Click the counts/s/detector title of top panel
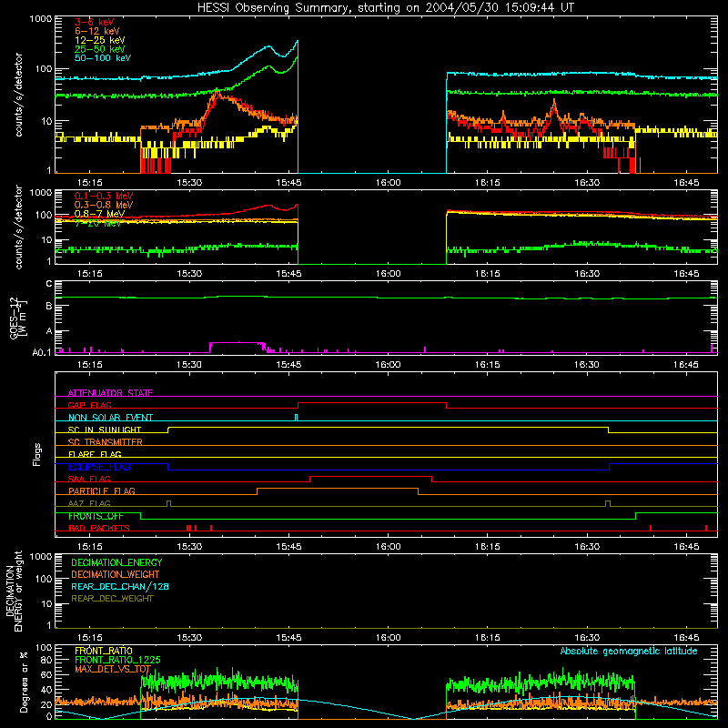The height and width of the screenshot is (728, 728). click(x=18, y=95)
